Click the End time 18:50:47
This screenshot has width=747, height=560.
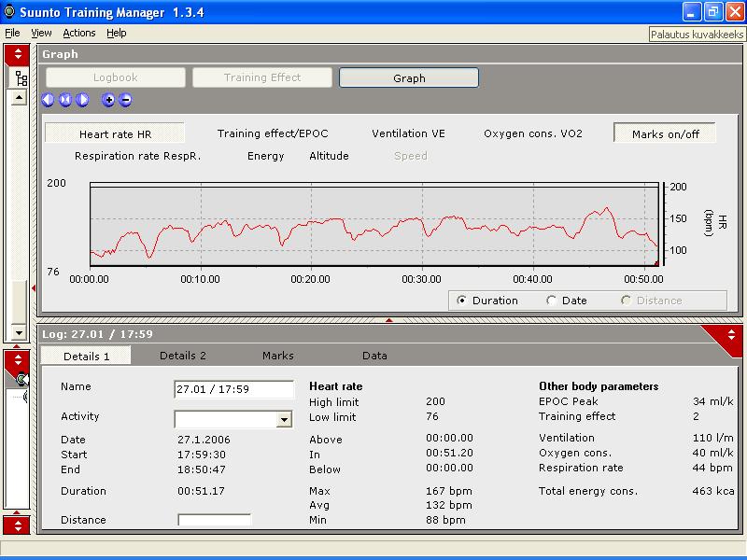coord(201,469)
